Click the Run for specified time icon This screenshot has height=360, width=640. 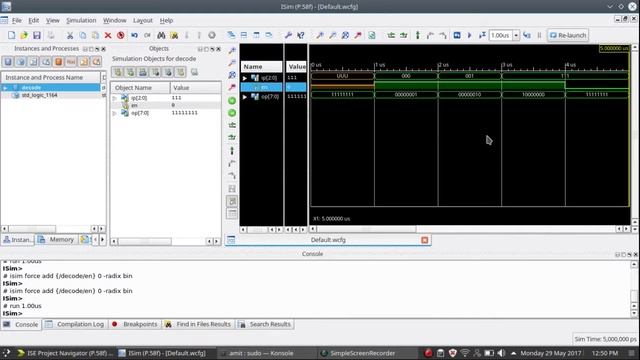pos(482,36)
